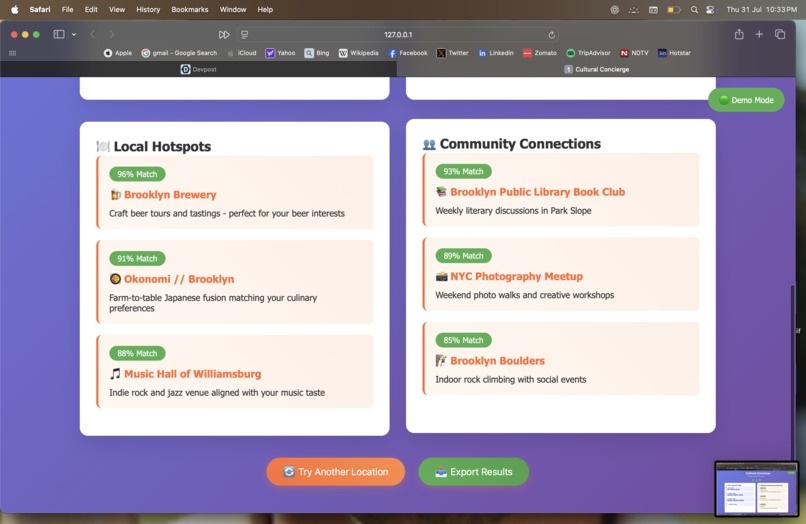The image size is (806, 524).
Task: Click the 89% Match badge
Action: click(x=464, y=256)
